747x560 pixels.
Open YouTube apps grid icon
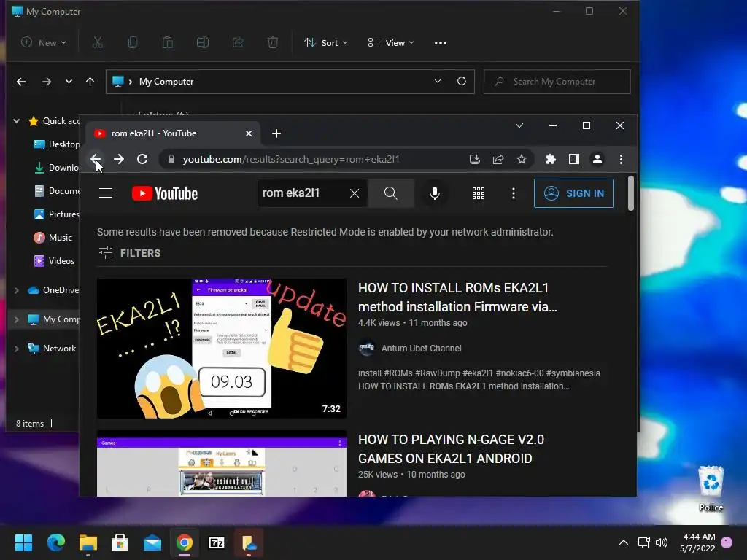[x=479, y=192]
